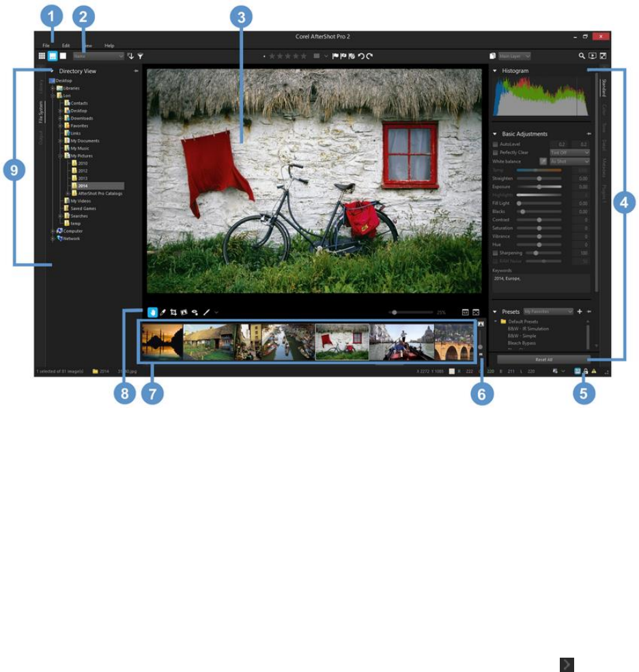The image size is (639, 672).
Task: Click the clipping warning triangle icon
Action: [x=594, y=371]
